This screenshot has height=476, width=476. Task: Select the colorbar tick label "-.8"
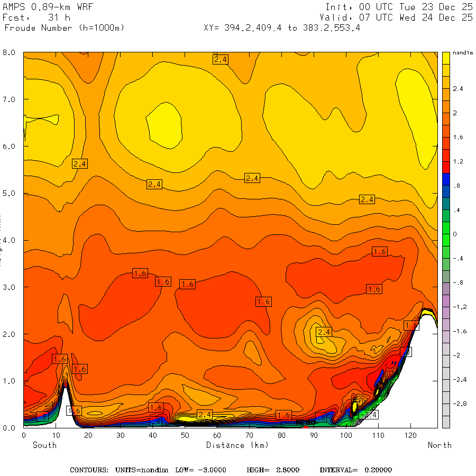point(458,282)
